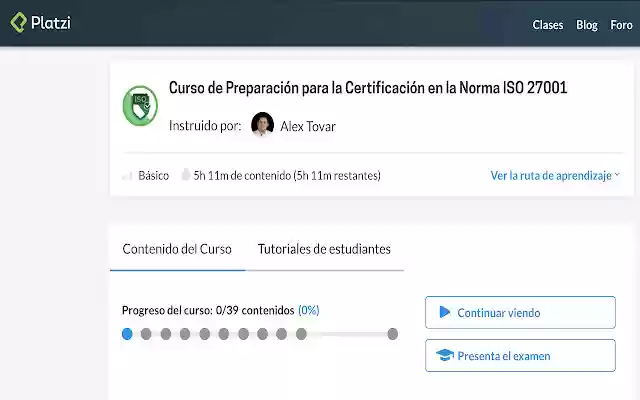Click the (0%) progress percentage

309,311
